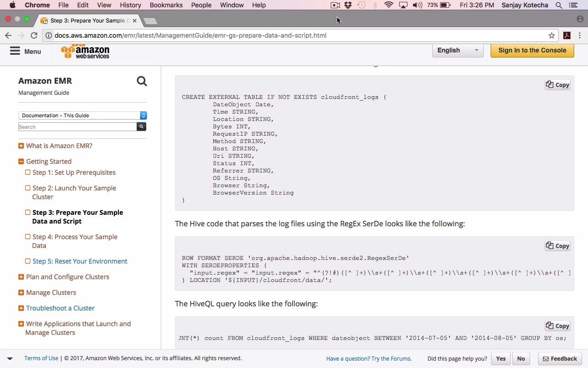
Task: Click the AirPlay display icon
Action: [403, 5]
